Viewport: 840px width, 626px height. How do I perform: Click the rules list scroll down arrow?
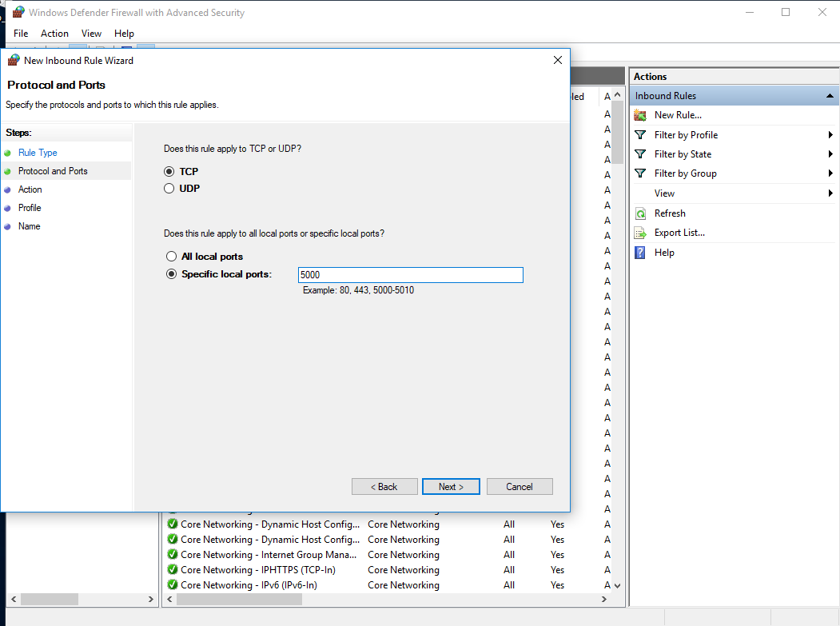pos(618,585)
